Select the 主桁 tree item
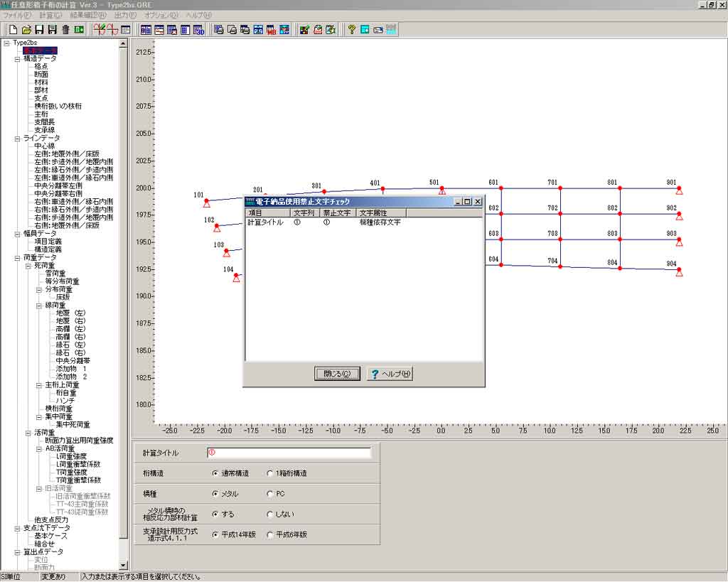 pos(41,114)
